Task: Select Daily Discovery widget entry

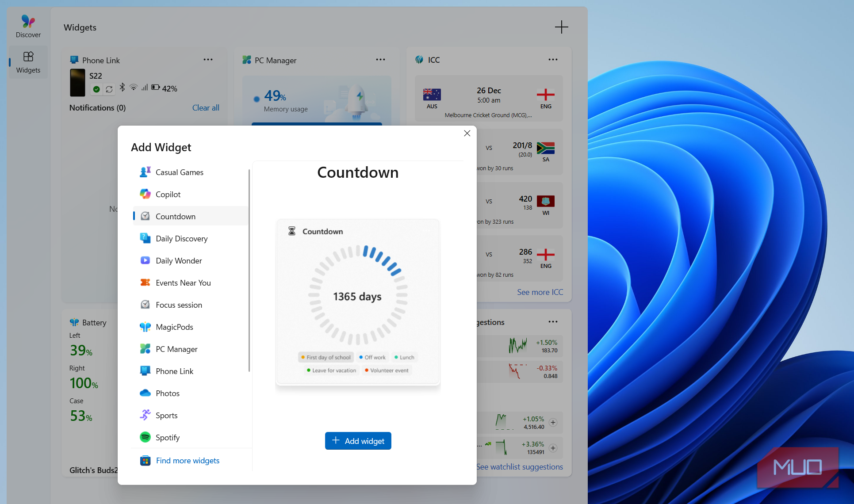Action: pos(191,238)
